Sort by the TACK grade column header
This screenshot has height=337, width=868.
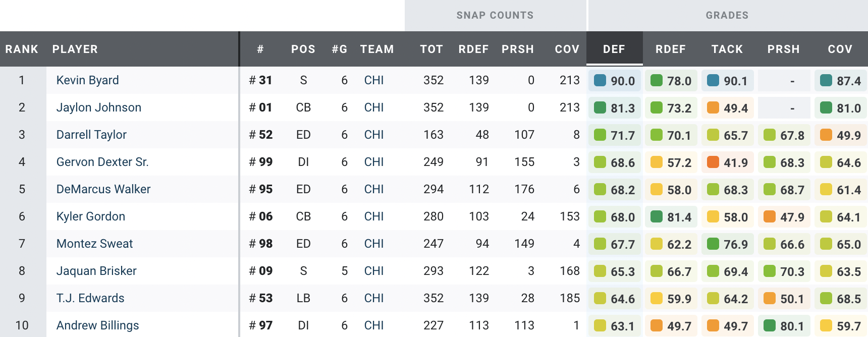click(x=727, y=49)
